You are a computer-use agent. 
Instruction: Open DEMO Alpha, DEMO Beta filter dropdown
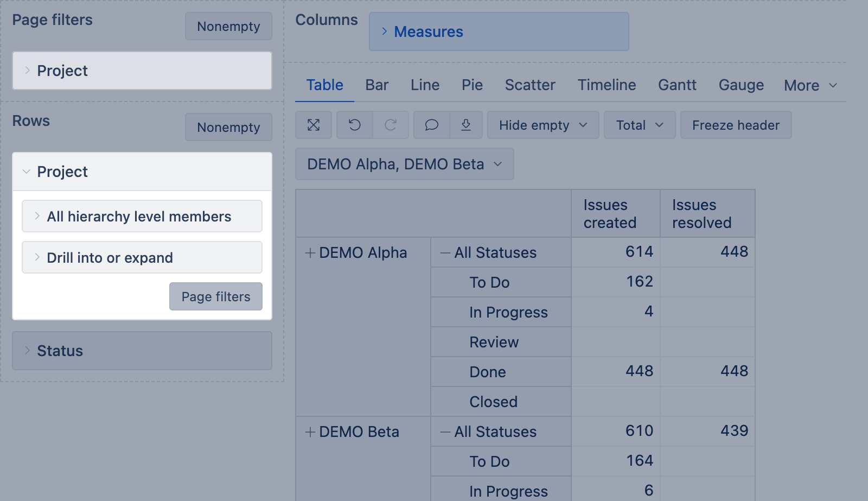[x=404, y=164]
